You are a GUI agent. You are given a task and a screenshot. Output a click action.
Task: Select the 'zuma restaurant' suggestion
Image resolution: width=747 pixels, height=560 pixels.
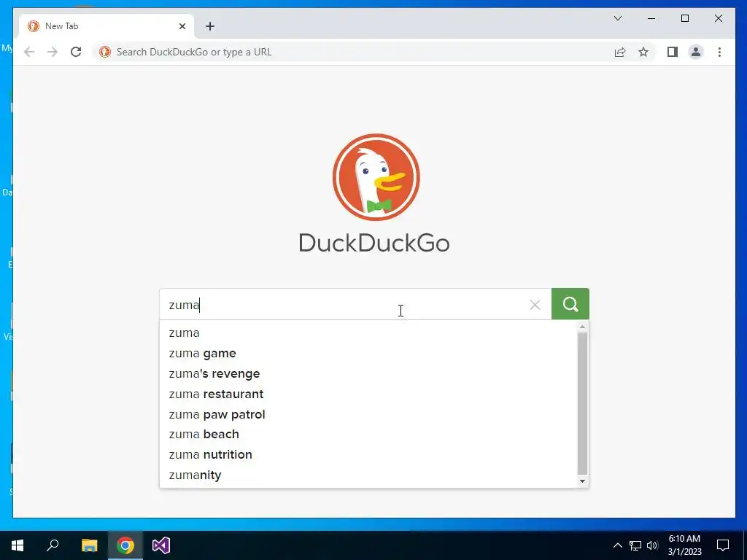[368, 394]
